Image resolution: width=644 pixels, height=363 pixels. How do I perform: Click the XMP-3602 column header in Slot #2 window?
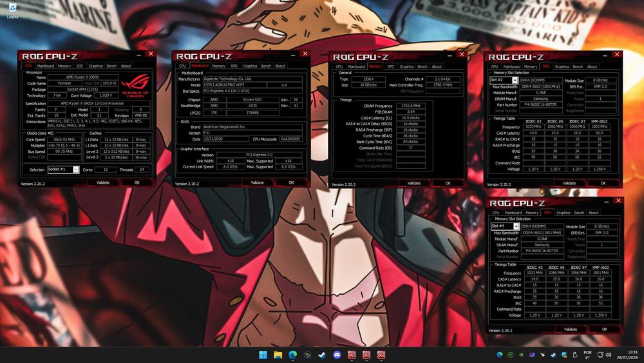coord(599,122)
